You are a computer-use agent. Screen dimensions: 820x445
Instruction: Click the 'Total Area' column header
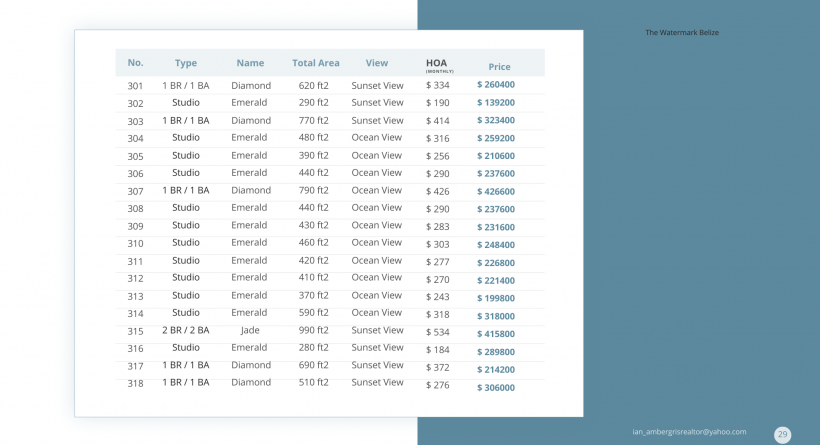click(x=315, y=63)
